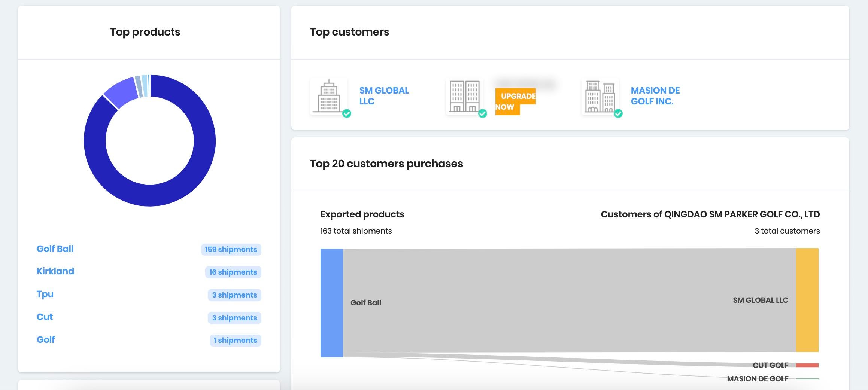The height and width of the screenshot is (390, 868).
Task: Open the Cut product link
Action: [45, 317]
